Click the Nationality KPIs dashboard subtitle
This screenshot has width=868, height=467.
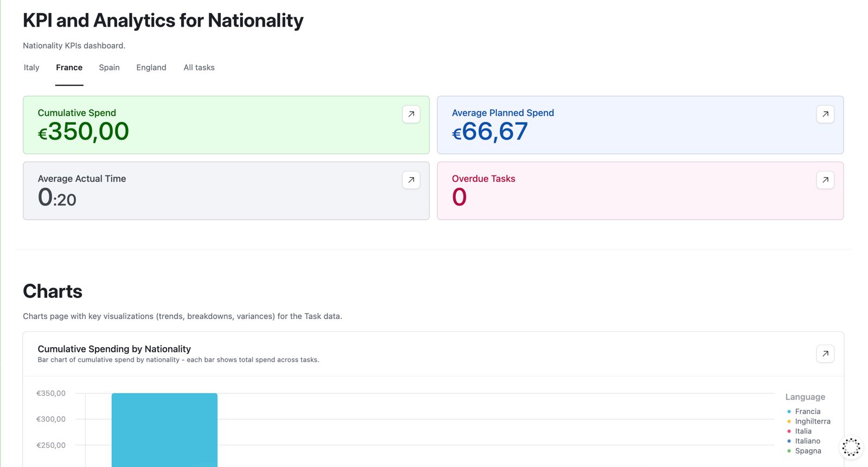(x=74, y=46)
